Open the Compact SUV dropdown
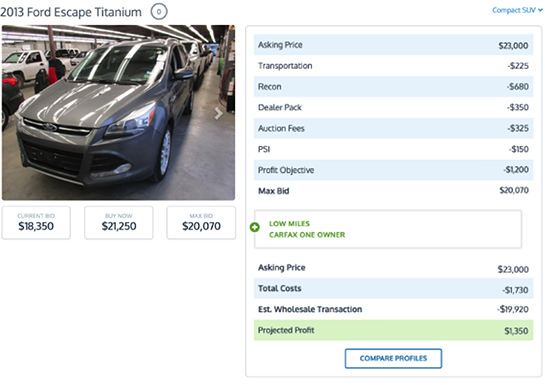The width and height of the screenshot is (545, 385). [x=517, y=10]
